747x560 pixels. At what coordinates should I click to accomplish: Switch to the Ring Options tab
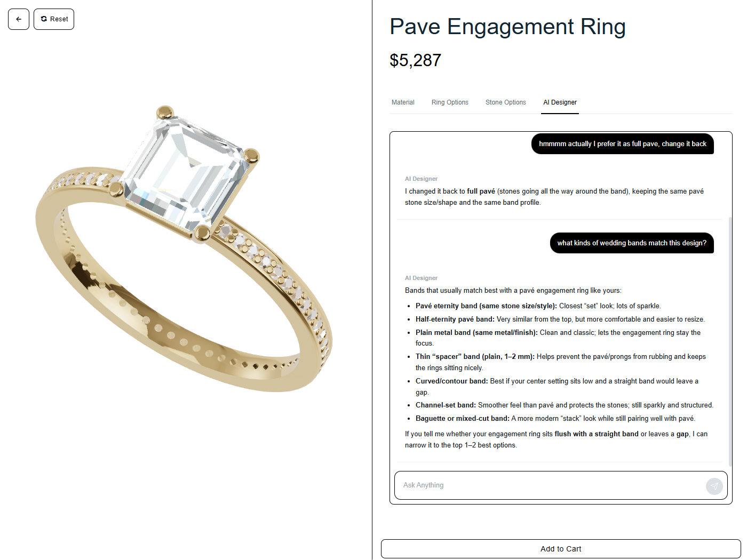(x=450, y=102)
